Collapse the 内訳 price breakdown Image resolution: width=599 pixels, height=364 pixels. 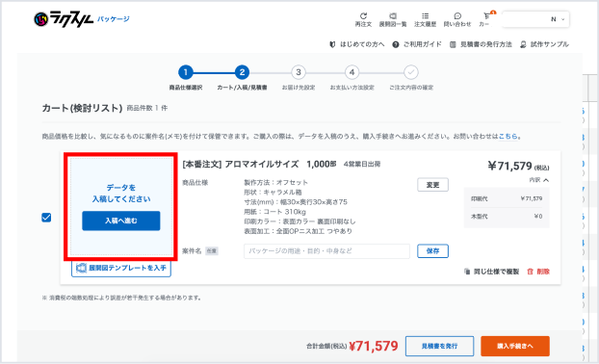[539, 180]
